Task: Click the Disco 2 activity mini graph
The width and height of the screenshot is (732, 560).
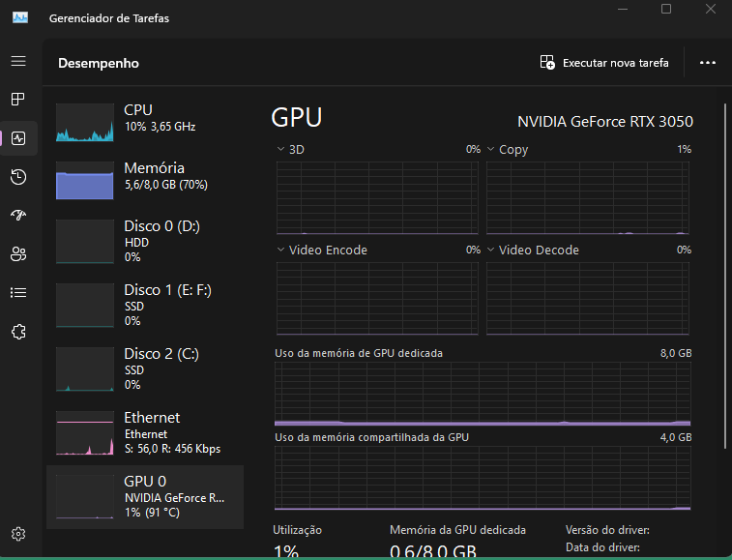Action: point(85,368)
